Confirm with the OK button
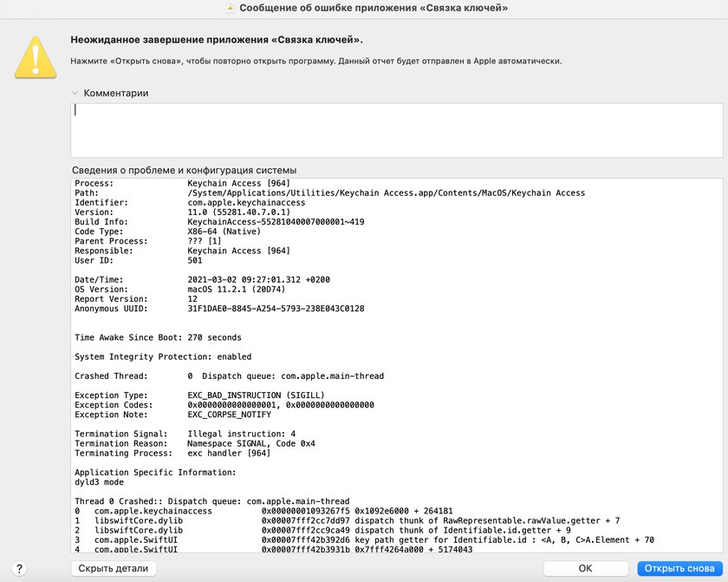728x582 pixels. pyautogui.click(x=586, y=568)
